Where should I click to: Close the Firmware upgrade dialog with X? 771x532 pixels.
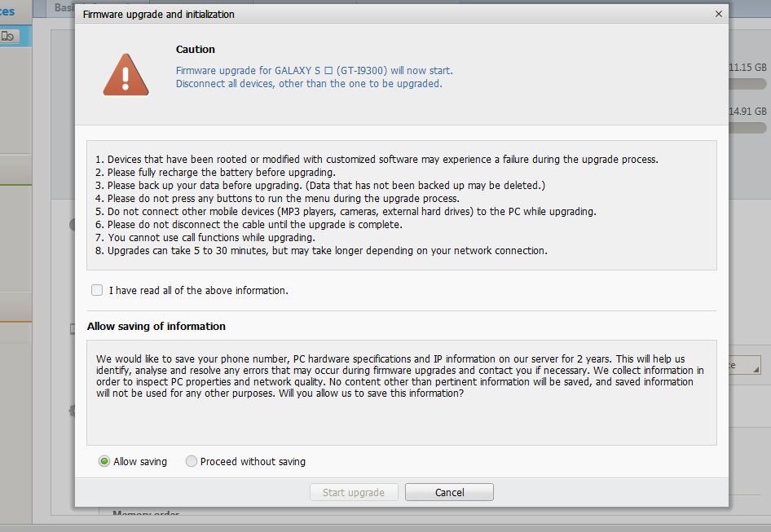718,14
